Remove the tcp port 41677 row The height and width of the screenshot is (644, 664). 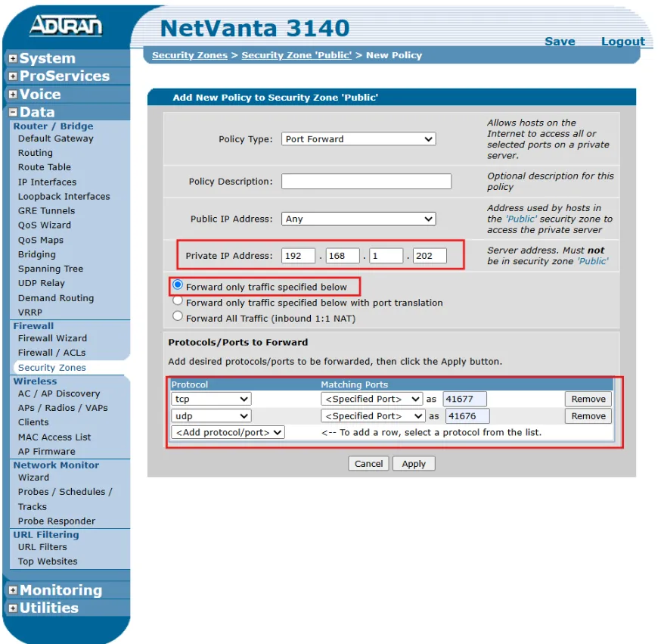588,399
